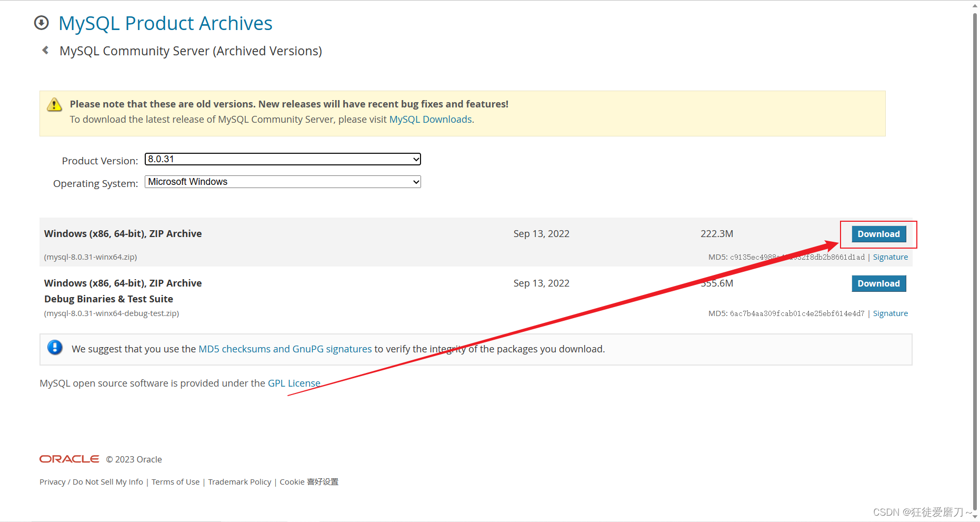
Task: Click the Oracle logo in the footer
Action: pyautogui.click(x=69, y=459)
